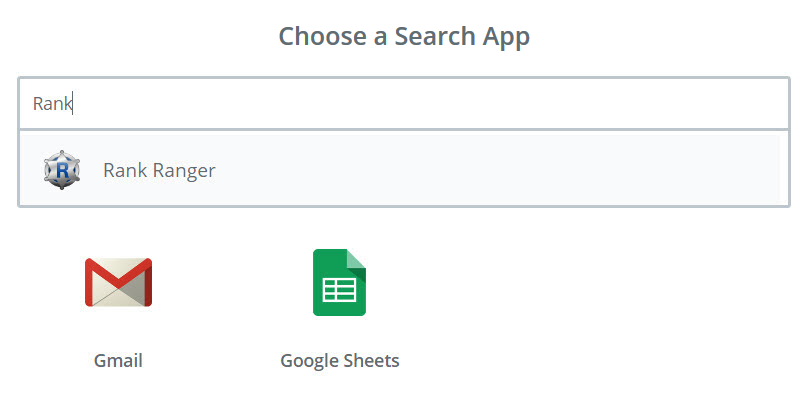Place the cursor at the end of the search text

(x=73, y=104)
